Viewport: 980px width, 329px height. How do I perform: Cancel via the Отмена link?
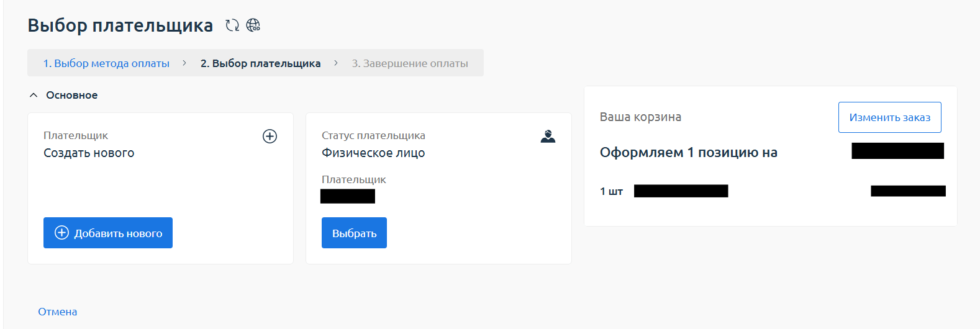(x=58, y=312)
